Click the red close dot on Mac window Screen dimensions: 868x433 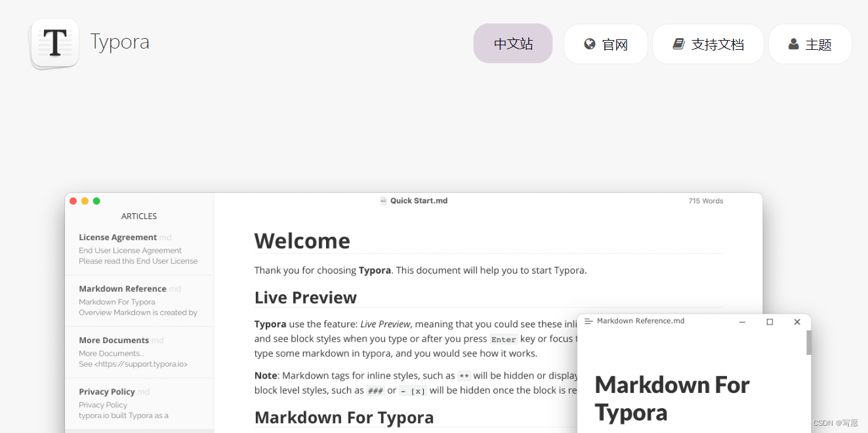click(x=73, y=201)
